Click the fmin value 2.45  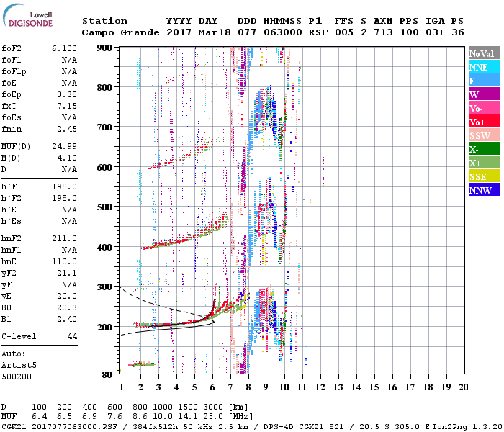coord(67,129)
